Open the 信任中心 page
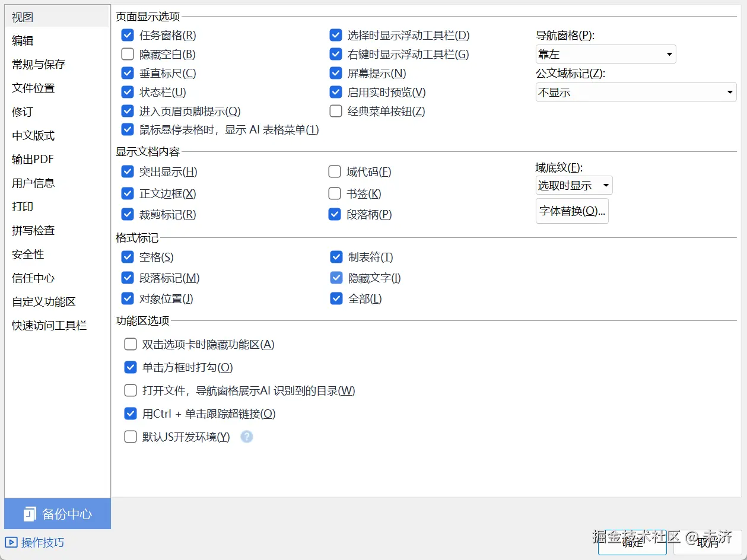Viewport: 747px width, 560px height. tap(57, 278)
